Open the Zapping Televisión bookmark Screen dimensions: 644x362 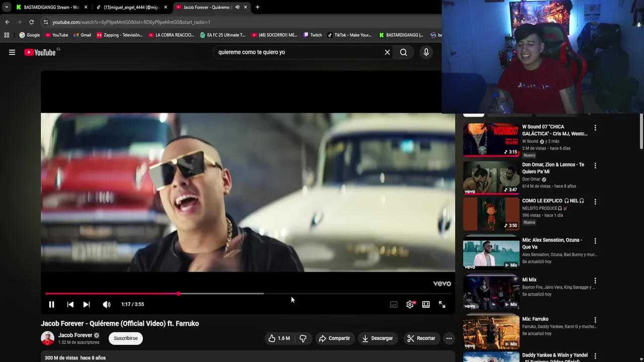coord(120,35)
